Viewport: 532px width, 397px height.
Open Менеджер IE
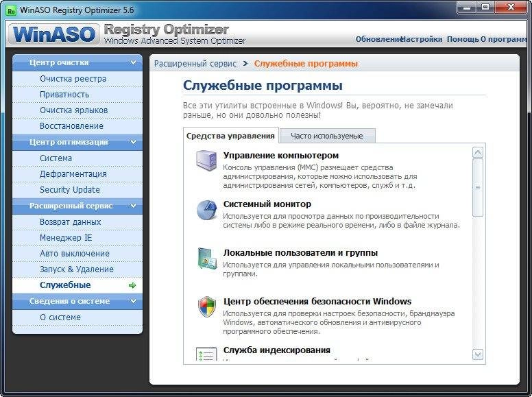77,238
